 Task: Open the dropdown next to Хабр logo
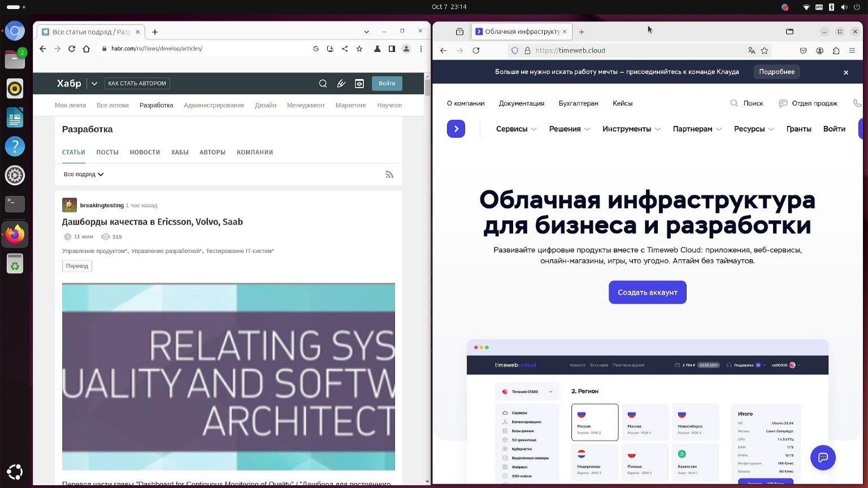click(94, 84)
